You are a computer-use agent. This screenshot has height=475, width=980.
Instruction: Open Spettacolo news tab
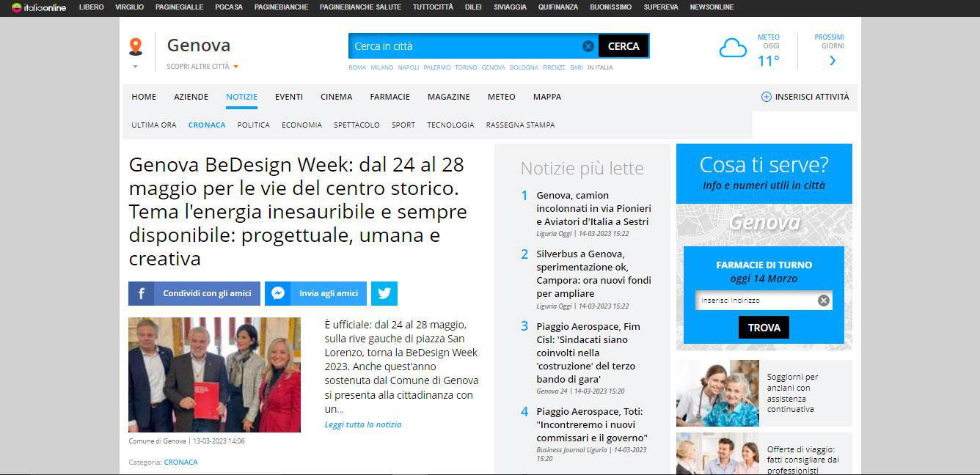coord(357,125)
